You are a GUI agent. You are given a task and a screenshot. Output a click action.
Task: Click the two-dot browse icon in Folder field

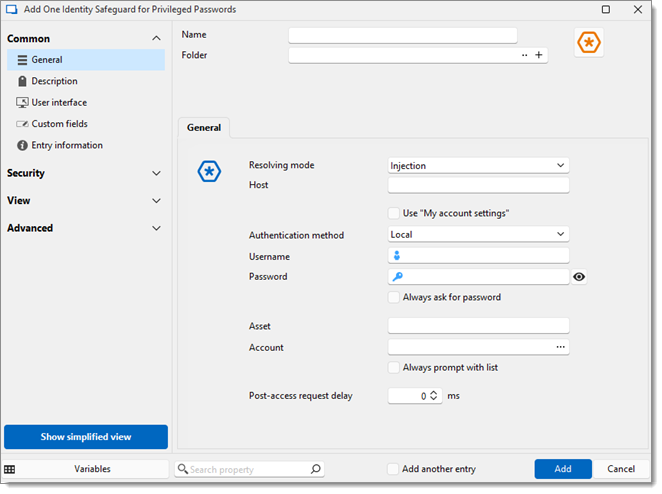click(524, 55)
